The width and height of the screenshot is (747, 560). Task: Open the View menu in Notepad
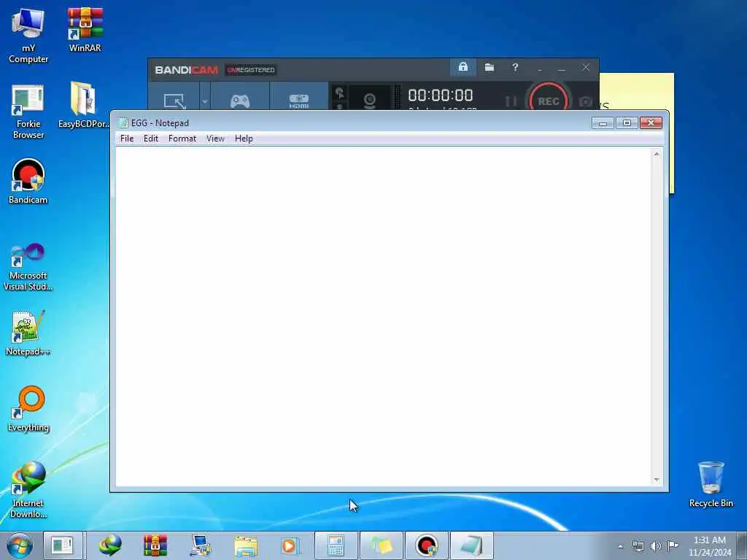(x=215, y=139)
